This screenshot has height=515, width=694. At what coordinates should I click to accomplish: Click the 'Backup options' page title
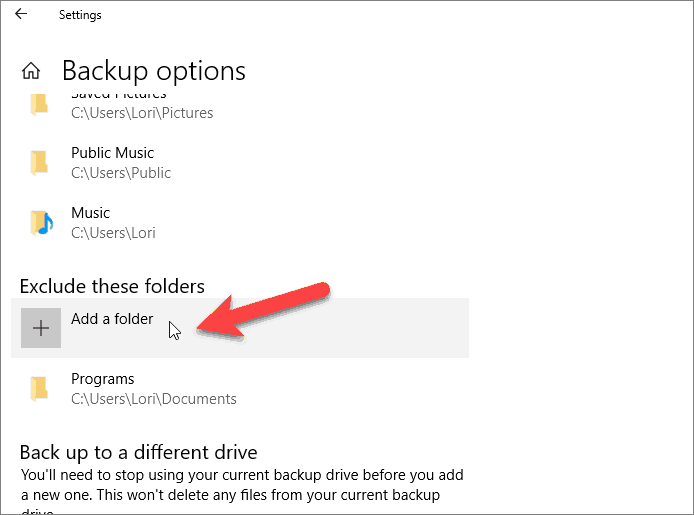tap(154, 70)
